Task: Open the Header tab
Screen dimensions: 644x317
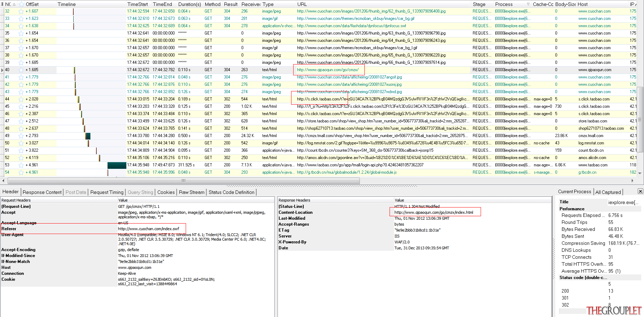Action: (10, 191)
